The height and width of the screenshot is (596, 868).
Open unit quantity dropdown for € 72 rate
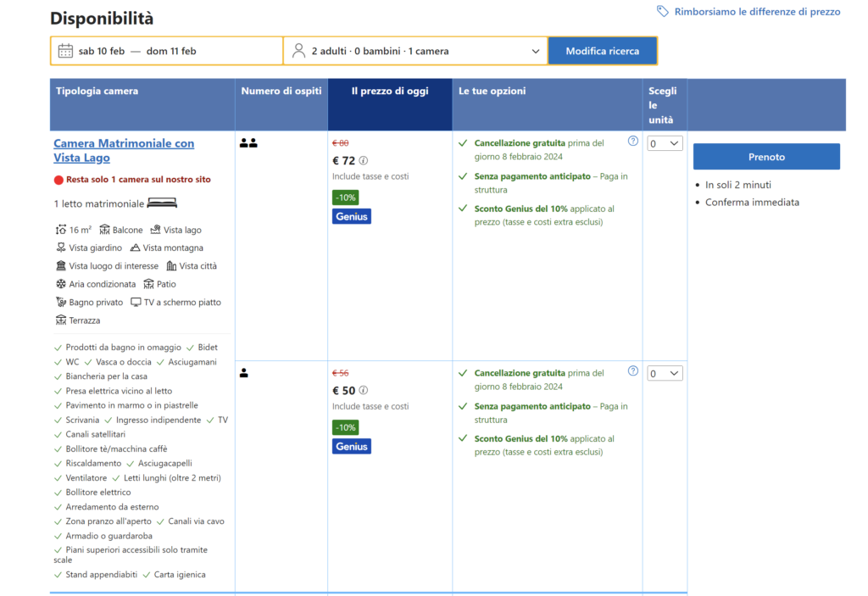coord(665,144)
